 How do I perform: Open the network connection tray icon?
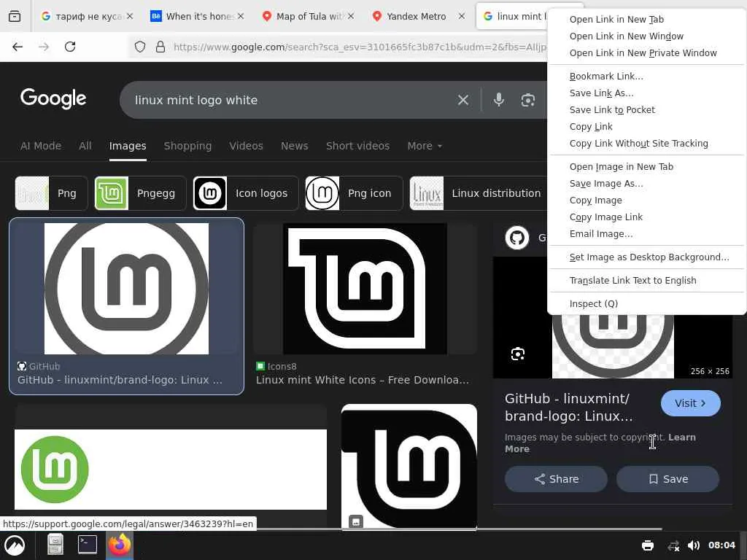(673, 545)
